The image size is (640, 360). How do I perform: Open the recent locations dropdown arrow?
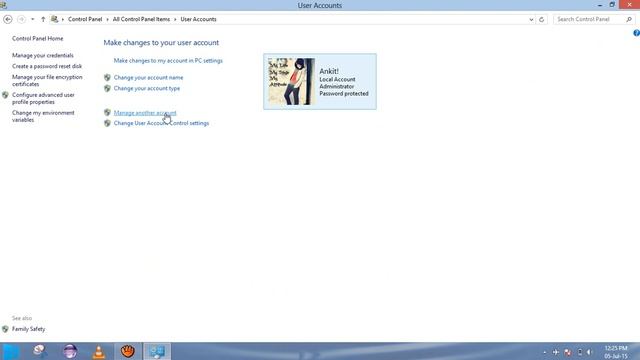tap(33, 19)
